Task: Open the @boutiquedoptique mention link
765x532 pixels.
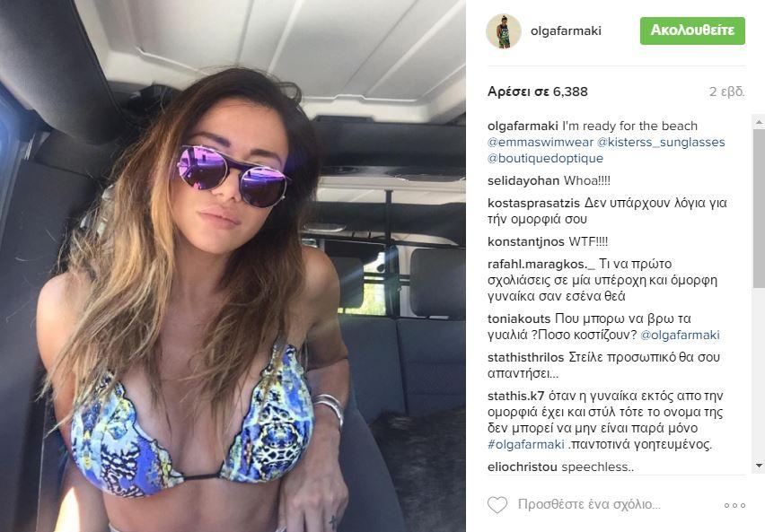Action: (545, 158)
